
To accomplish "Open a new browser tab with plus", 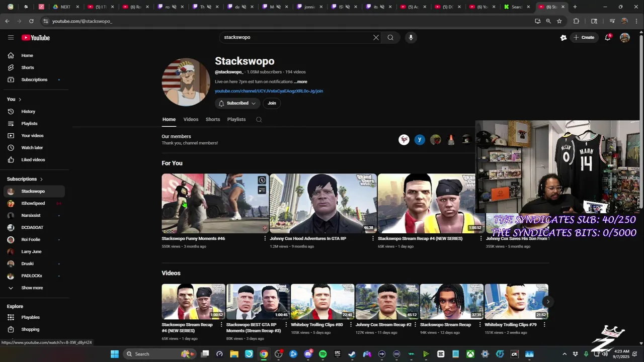I will coord(575,7).
